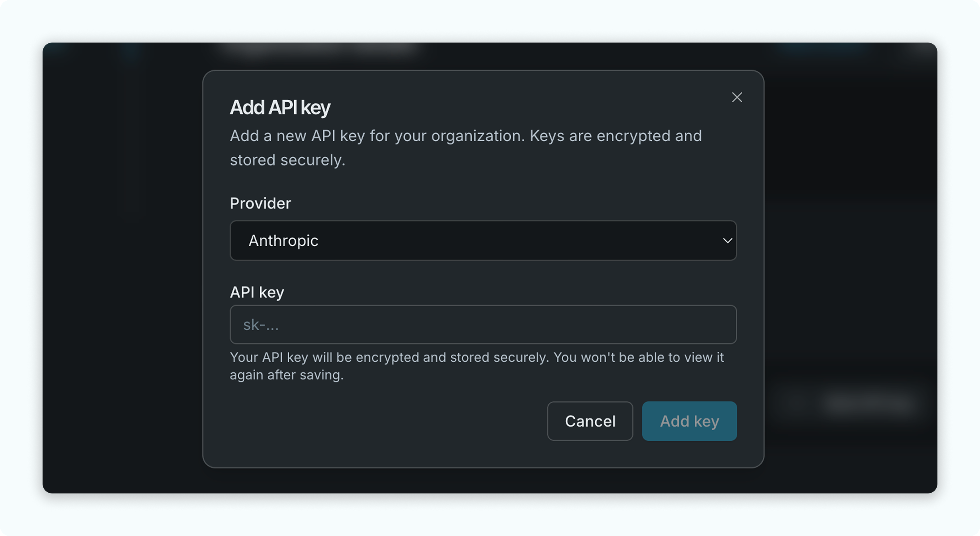This screenshot has height=536, width=980.
Task: Close the Add API key dialog
Action: point(737,98)
